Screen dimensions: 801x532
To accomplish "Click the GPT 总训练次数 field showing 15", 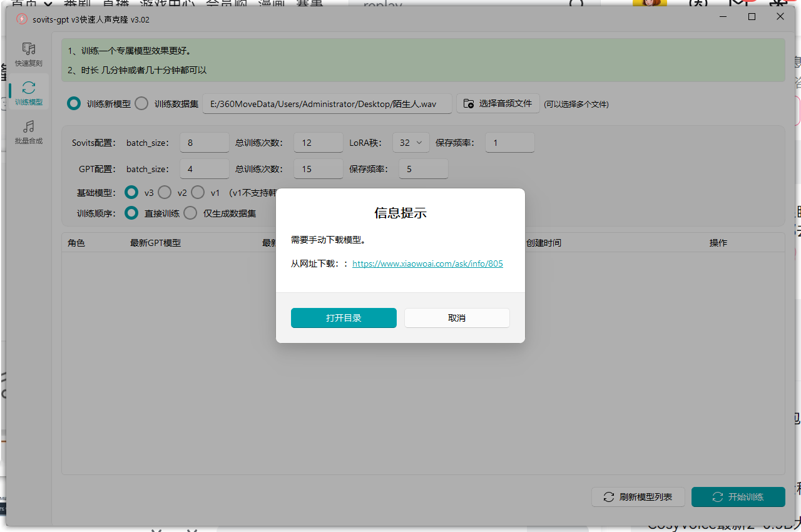I will (318, 169).
